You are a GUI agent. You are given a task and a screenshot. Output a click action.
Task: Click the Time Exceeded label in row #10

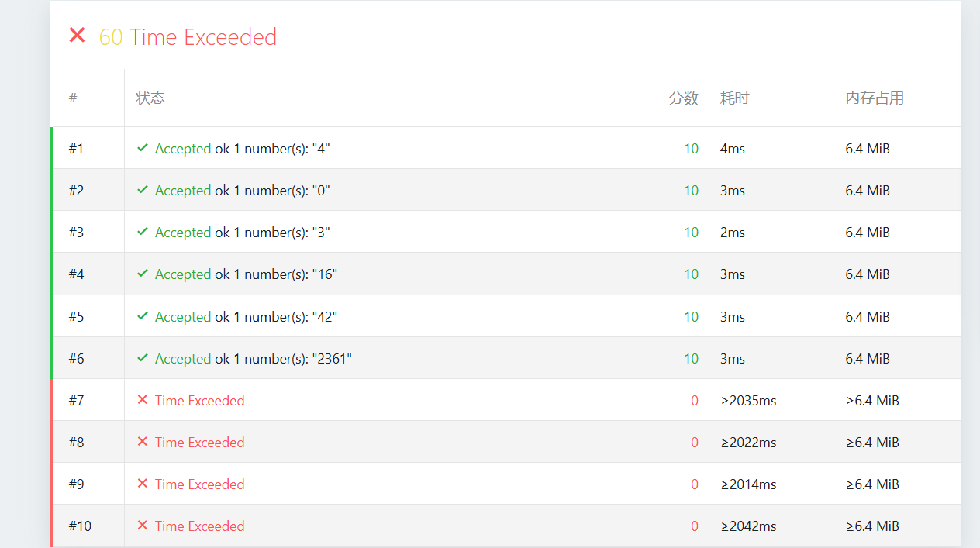[199, 526]
